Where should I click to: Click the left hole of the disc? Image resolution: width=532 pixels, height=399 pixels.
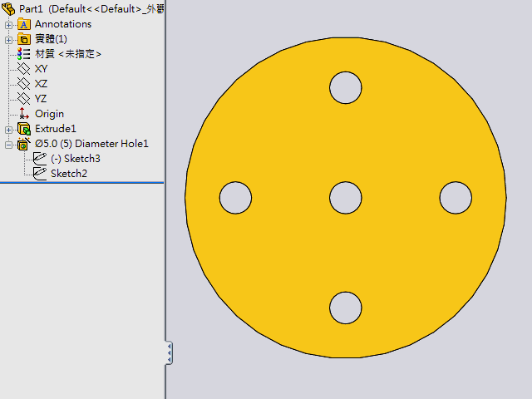coord(235,198)
